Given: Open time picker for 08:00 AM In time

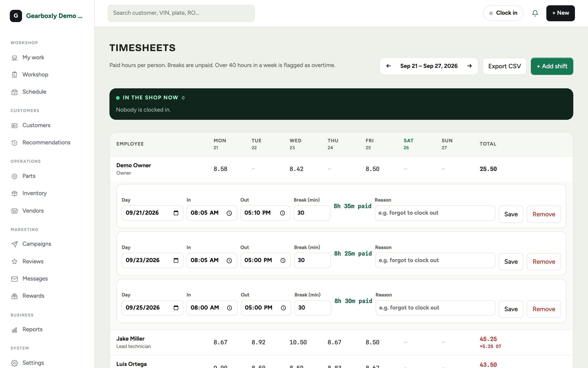Looking at the screenshot, I should [229, 308].
